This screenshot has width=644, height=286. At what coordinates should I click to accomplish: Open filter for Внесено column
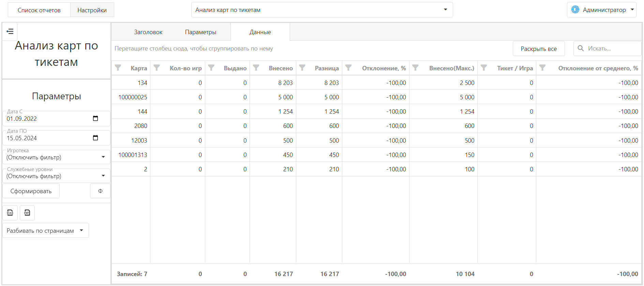point(256,68)
